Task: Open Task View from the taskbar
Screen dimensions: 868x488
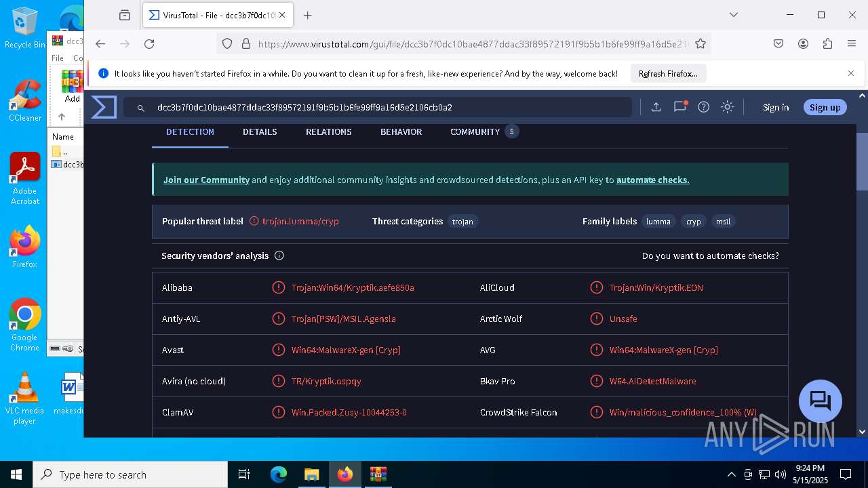Action: (x=244, y=474)
